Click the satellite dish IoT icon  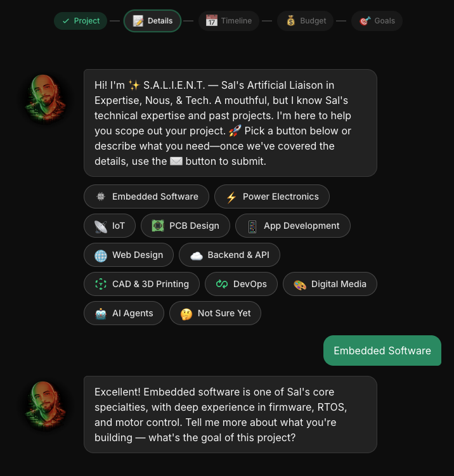(101, 226)
